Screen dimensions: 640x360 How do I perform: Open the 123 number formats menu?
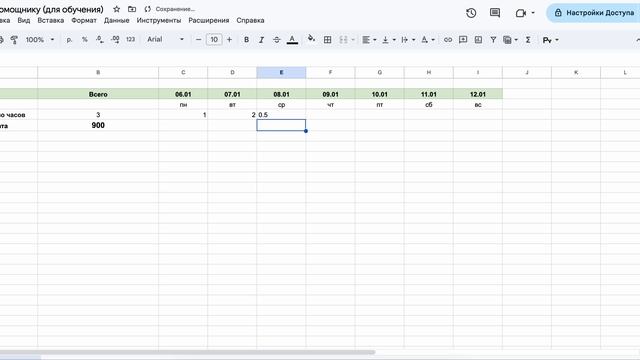click(x=130, y=40)
